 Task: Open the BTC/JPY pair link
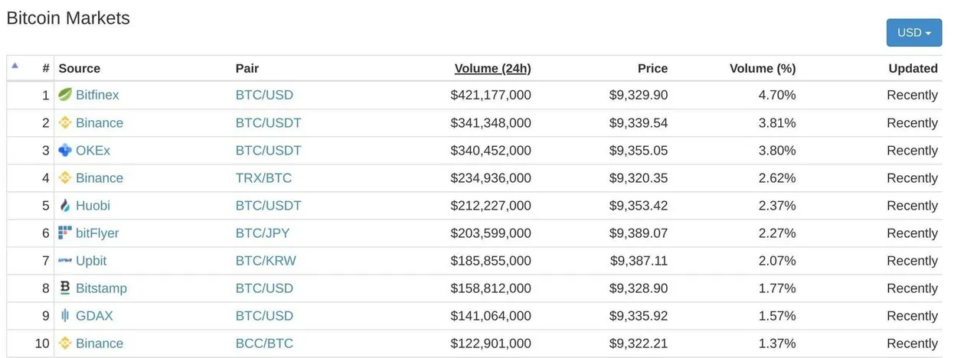263,233
